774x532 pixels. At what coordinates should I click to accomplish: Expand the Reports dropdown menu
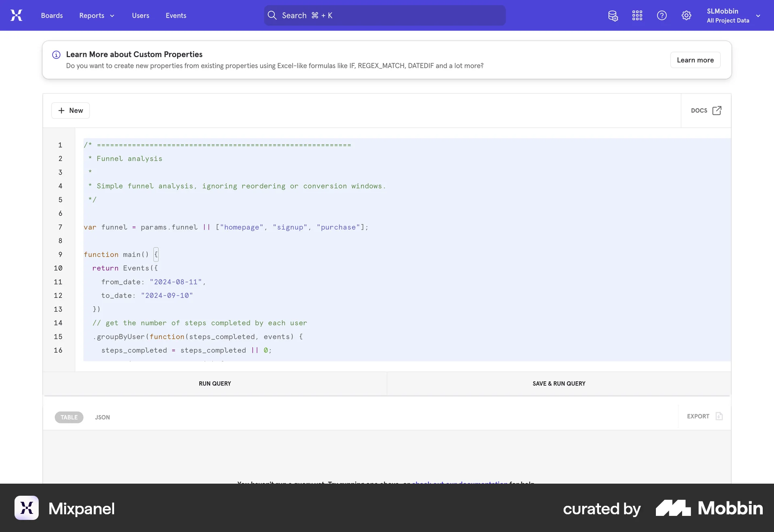[96, 15]
